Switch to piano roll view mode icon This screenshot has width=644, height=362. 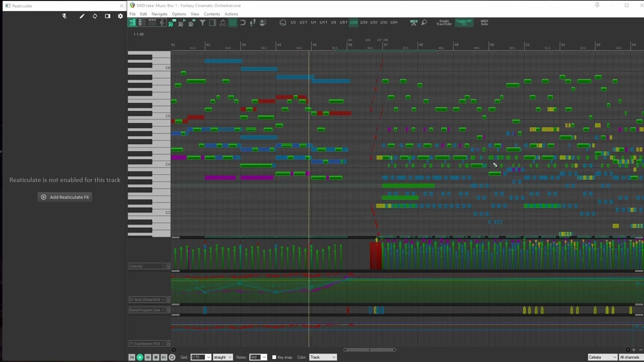132,23
